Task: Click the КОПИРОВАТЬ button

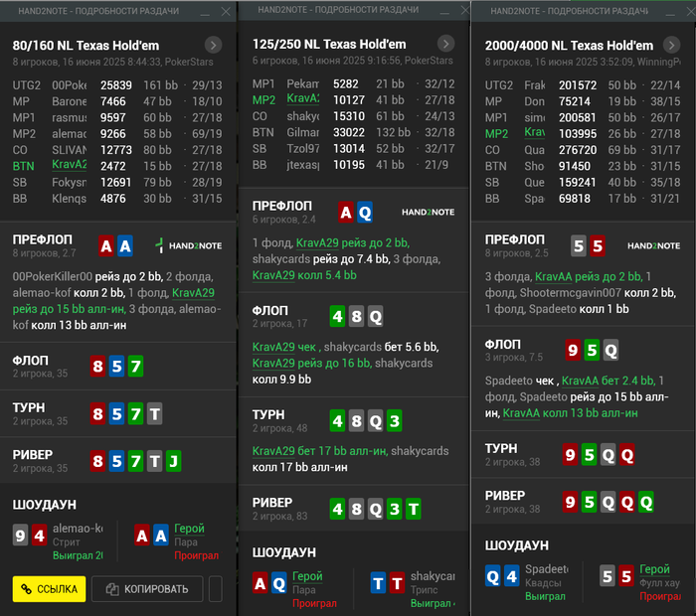Action: (147, 589)
